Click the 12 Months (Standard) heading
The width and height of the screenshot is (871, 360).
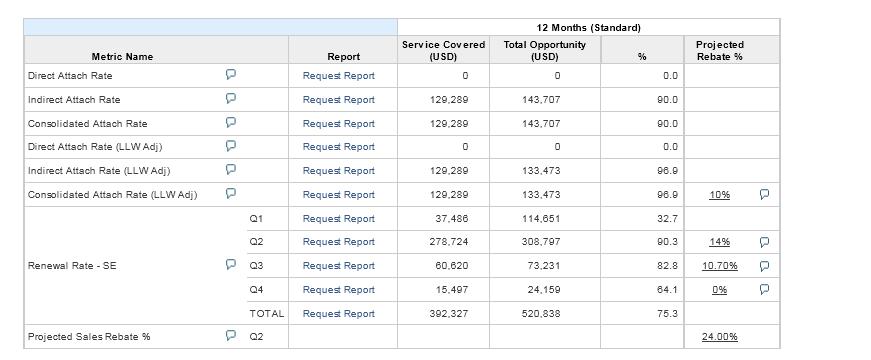[588, 27]
